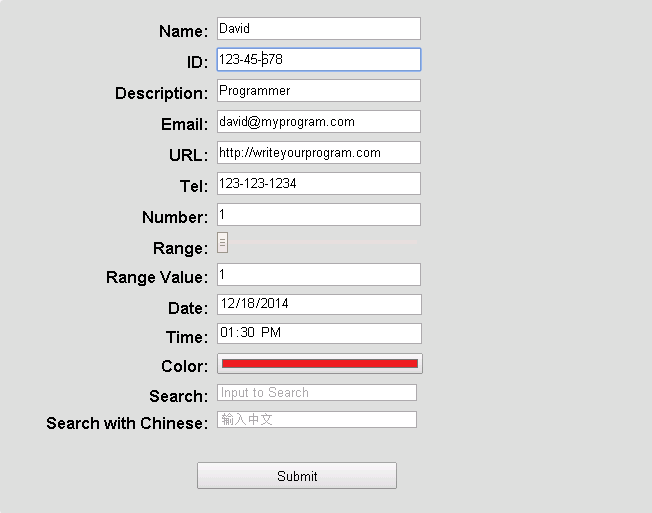The image size is (652, 513).
Task: Open the Date field showing 12/18/2014
Action: pos(318,304)
